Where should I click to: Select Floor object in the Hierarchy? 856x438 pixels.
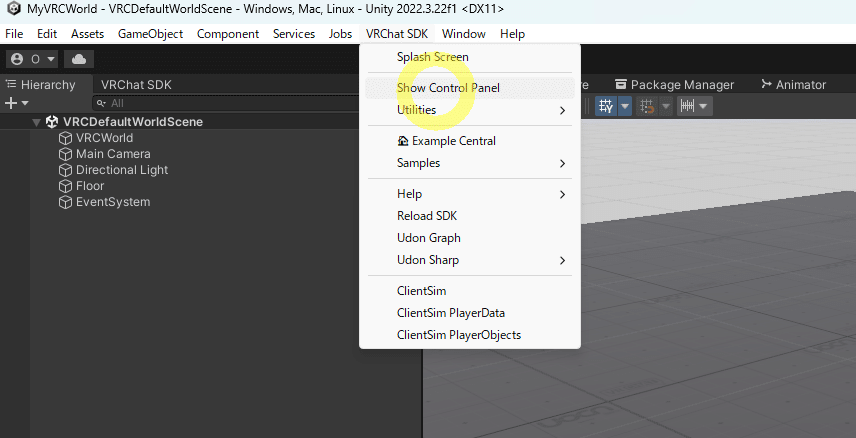pos(90,186)
